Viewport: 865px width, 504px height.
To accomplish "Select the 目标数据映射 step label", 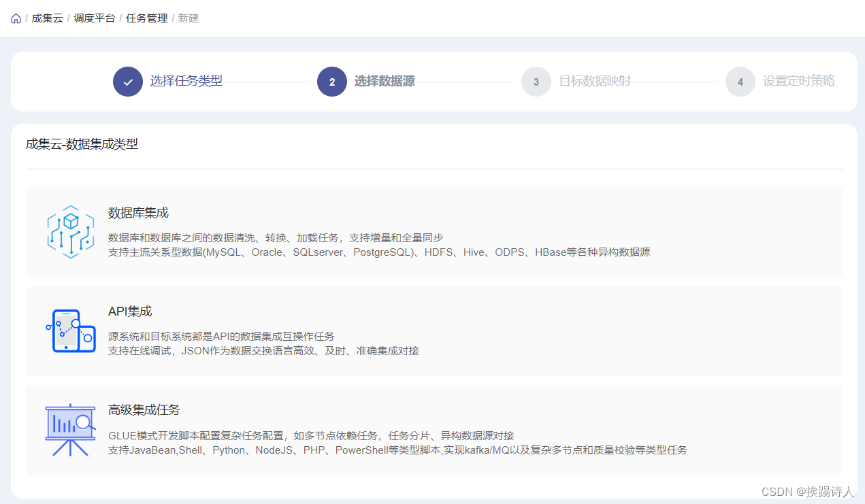I will pos(595,81).
